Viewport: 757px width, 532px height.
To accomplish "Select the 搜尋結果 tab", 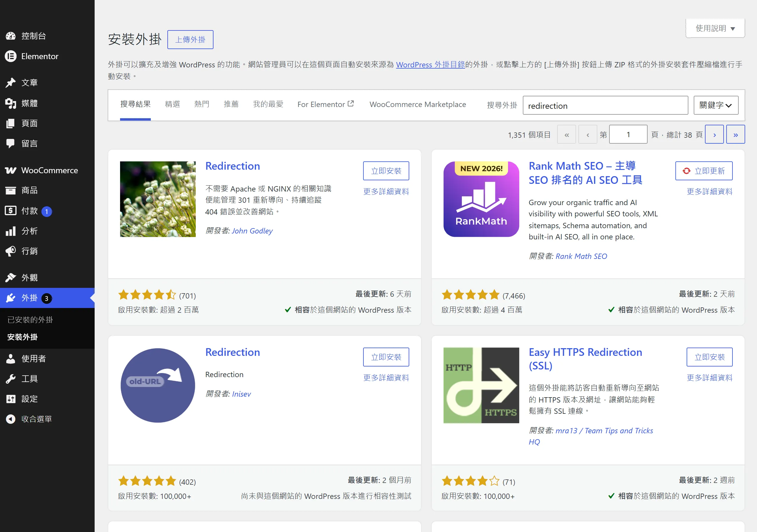I will (135, 104).
